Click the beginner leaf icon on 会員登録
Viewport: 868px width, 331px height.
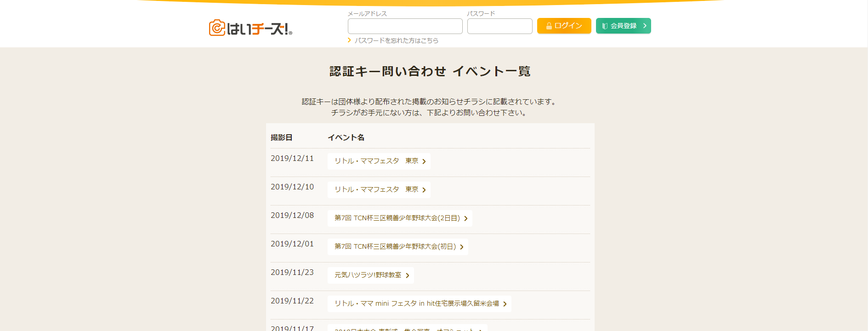tap(605, 26)
